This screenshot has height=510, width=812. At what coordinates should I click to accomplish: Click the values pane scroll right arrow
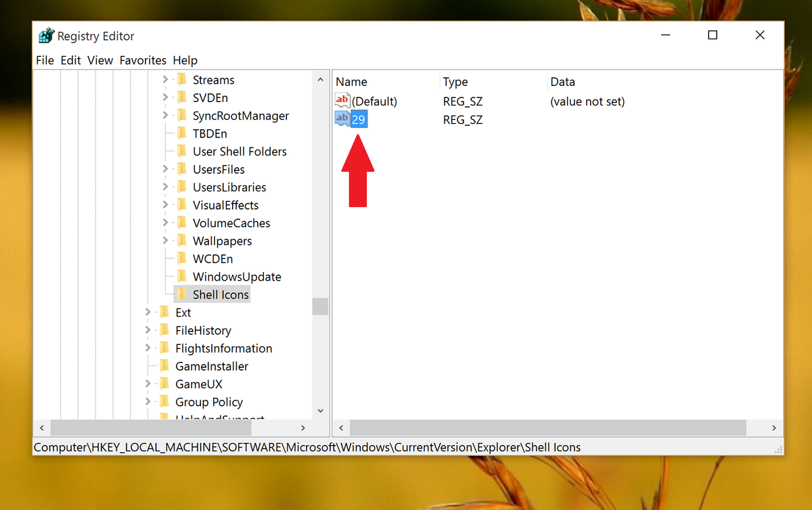[773, 427]
